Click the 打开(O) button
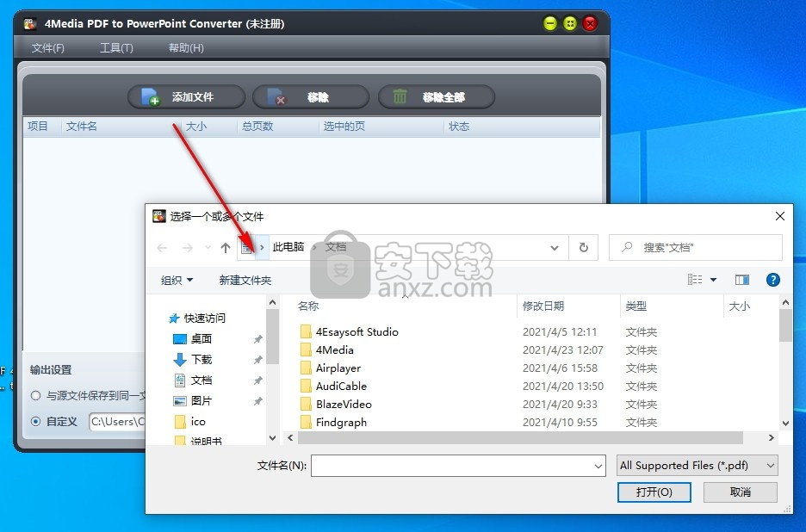Viewport: 806px width, 532px height. point(654,492)
